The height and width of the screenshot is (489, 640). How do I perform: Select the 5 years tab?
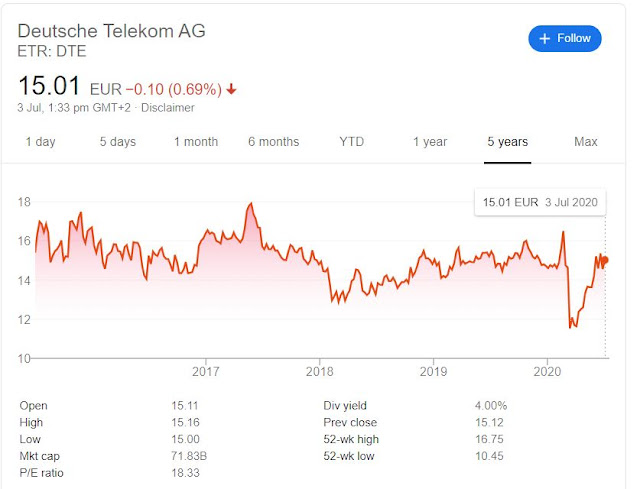pos(507,142)
